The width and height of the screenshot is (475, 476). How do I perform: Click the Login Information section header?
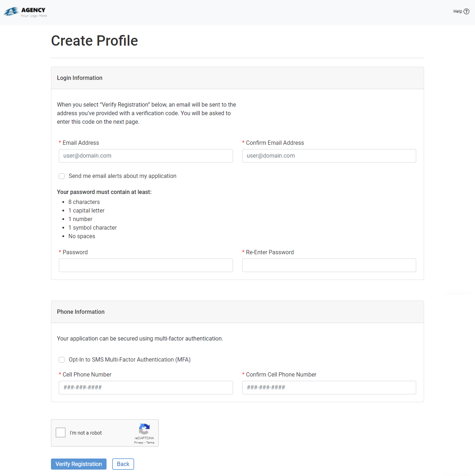coord(80,78)
